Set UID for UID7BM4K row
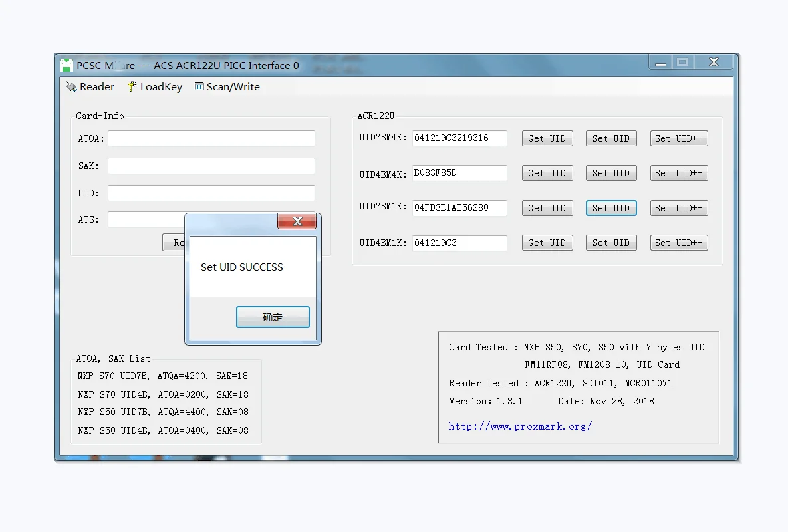Image resolution: width=788 pixels, height=532 pixels. coord(611,138)
